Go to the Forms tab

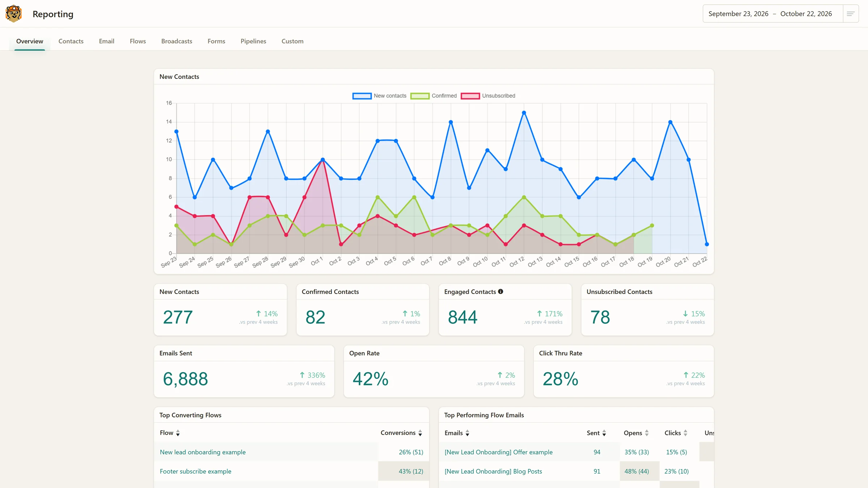[216, 41]
